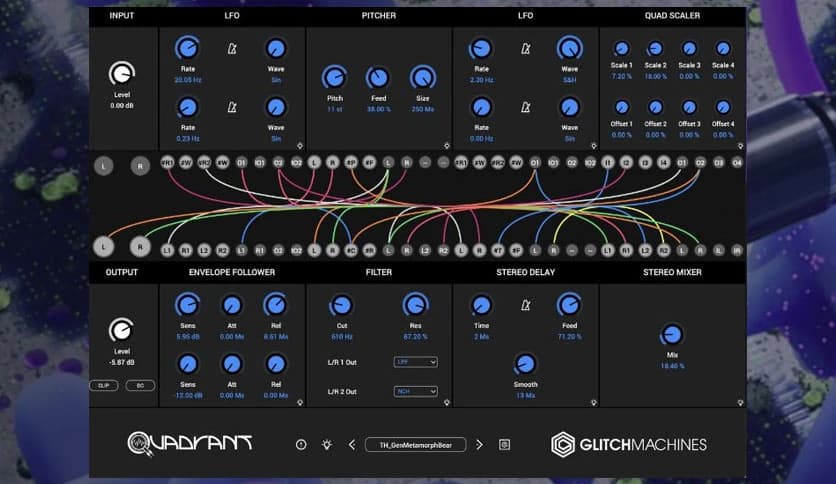Screen dimensions: 836x484
Task: Click randomize bulb icon in Stereo Mixer module
Action: click(740, 402)
